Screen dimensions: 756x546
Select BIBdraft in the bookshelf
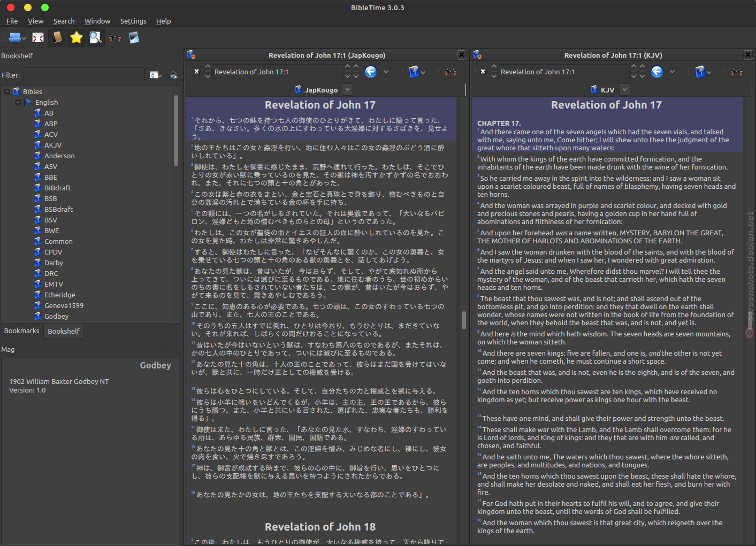(57, 188)
